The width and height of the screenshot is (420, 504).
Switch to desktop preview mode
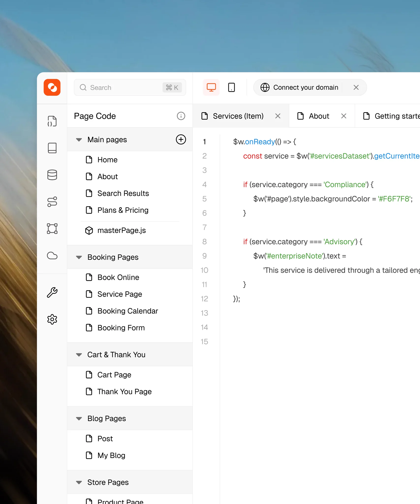pos(211,87)
